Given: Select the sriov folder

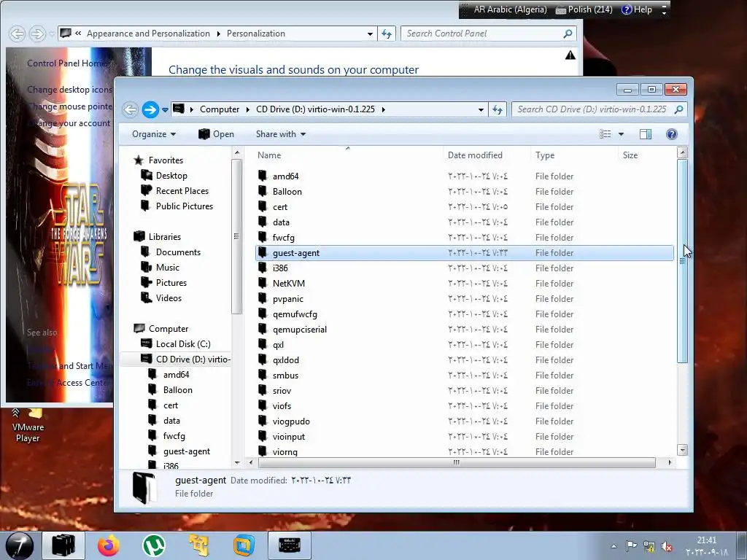Looking at the screenshot, I should (x=465, y=391).
